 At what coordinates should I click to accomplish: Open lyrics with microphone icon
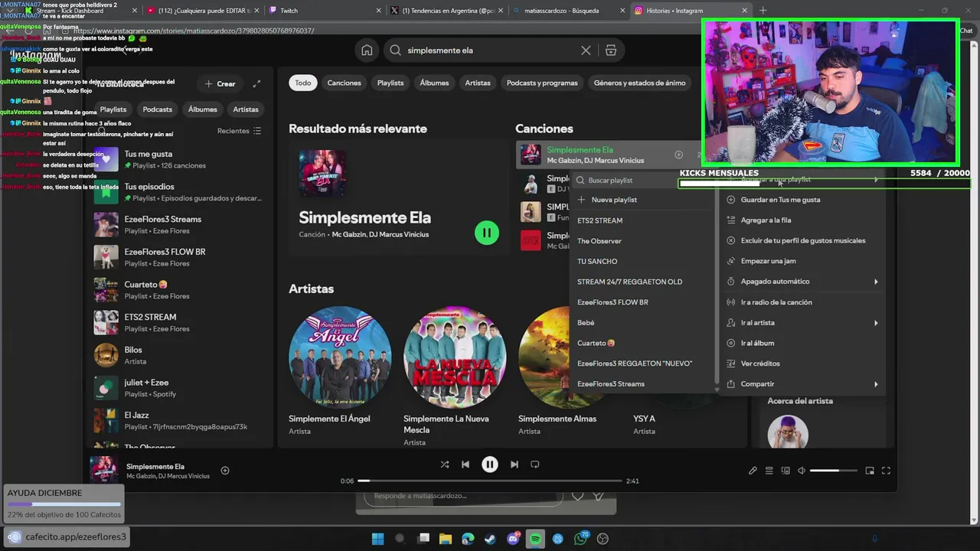pos(753,471)
